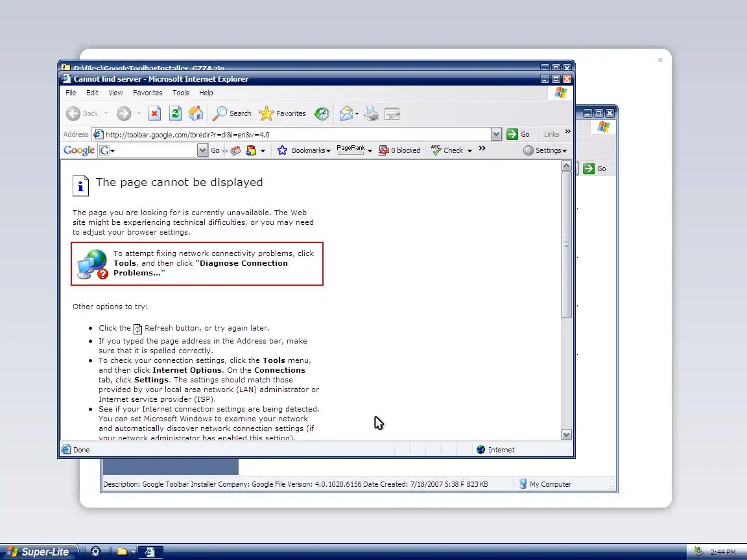
Task: Expand the Links bar chevron
Action: (568, 132)
